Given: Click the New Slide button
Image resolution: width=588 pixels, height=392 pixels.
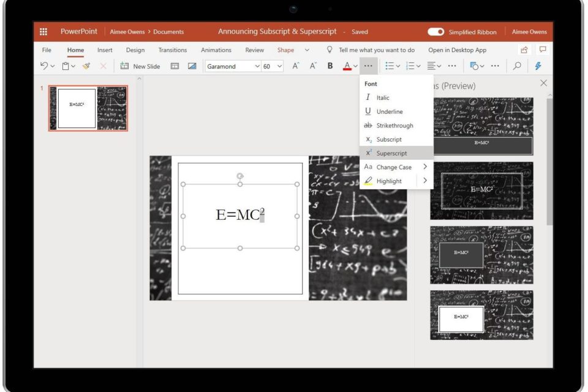Looking at the screenshot, I should (x=140, y=66).
